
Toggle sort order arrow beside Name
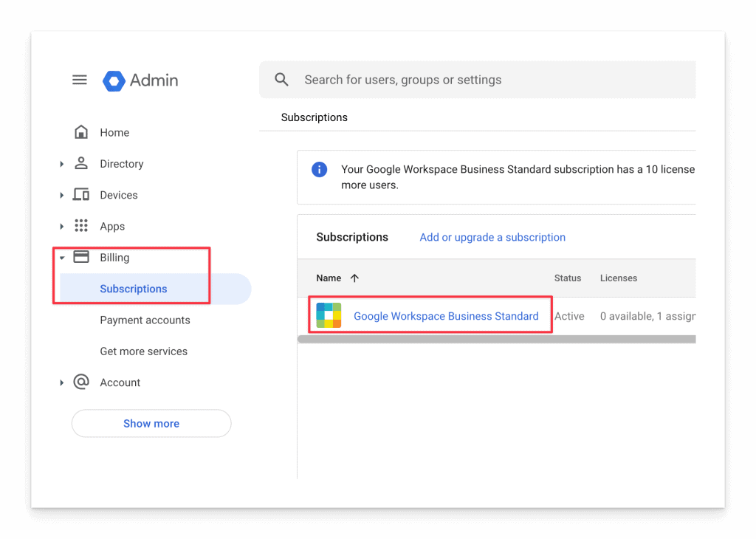coord(354,278)
